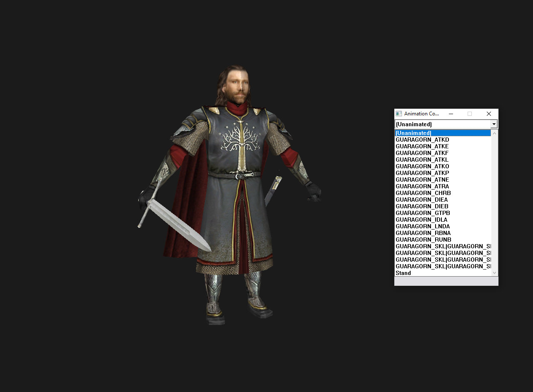This screenshot has height=392, width=533.
Task: Choose the GUARAGORN_ATRA animation
Action: (x=443, y=186)
